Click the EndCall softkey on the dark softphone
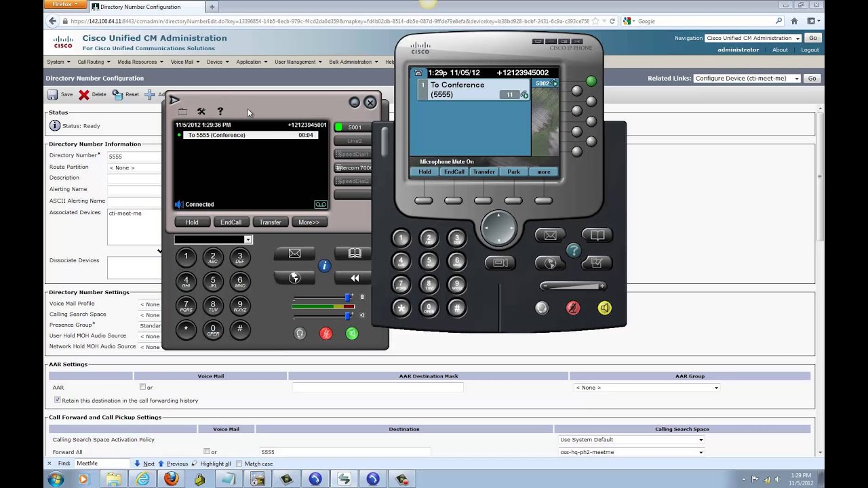This screenshot has width=868, height=488. (x=231, y=222)
